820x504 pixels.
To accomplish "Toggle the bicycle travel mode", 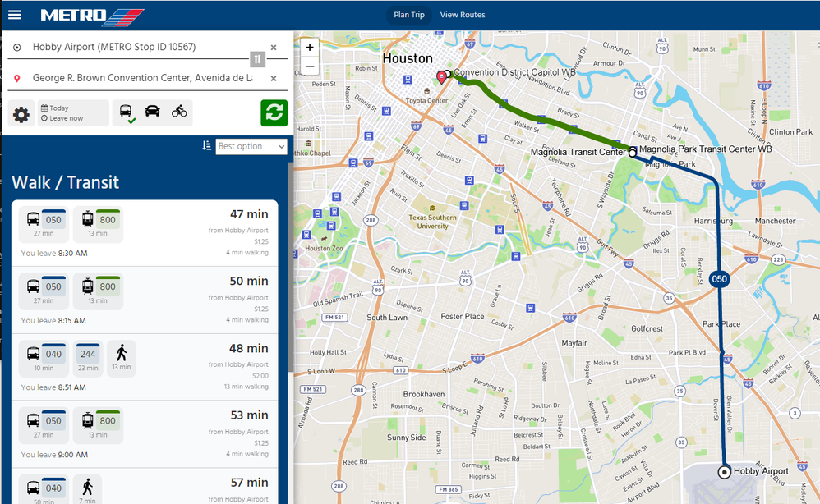I will pyautogui.click(x=179, y=112).
